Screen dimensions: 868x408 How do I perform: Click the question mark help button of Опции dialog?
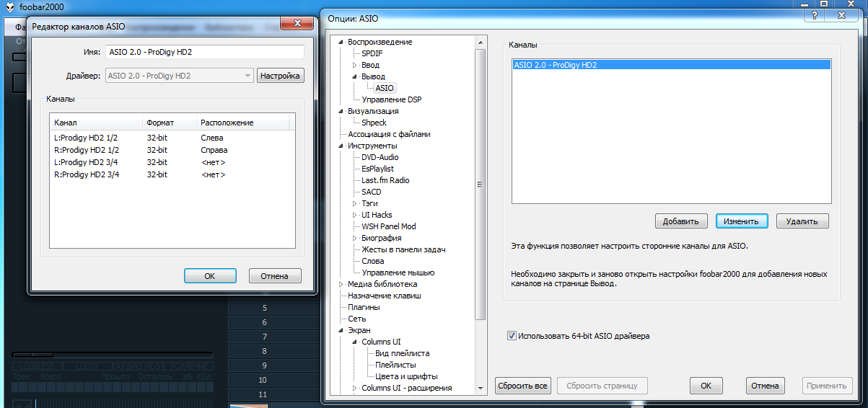click(814, 17)
